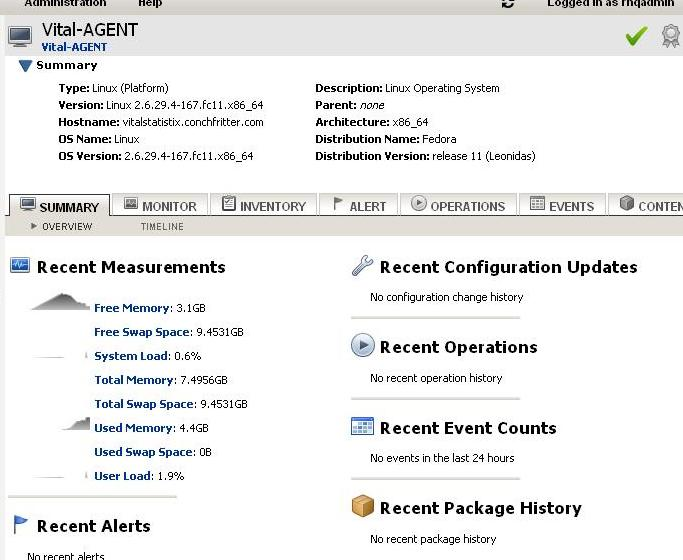
Task: Click the Recent Measurements chart icon
Action: click(x=20, y=265)
